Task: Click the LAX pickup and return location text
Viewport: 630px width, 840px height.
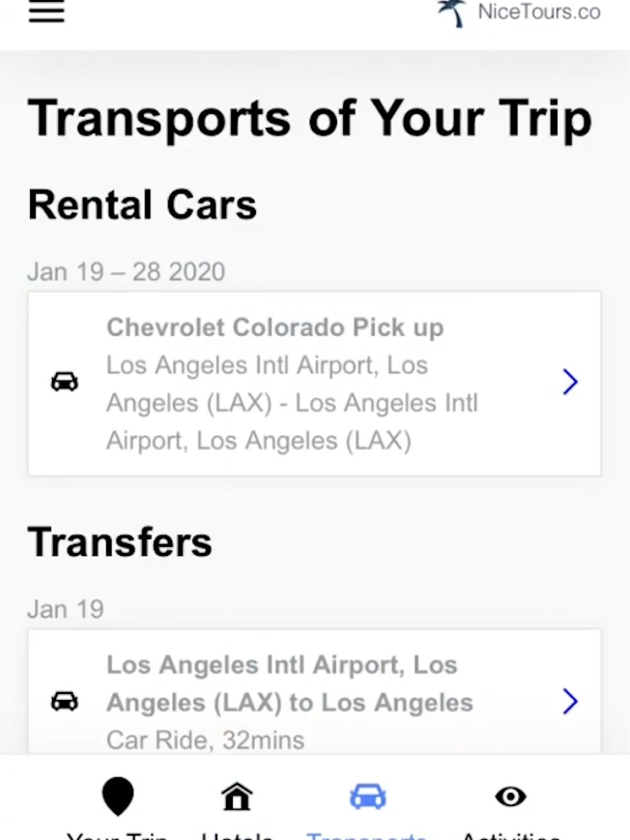Action: pos(292,403)
